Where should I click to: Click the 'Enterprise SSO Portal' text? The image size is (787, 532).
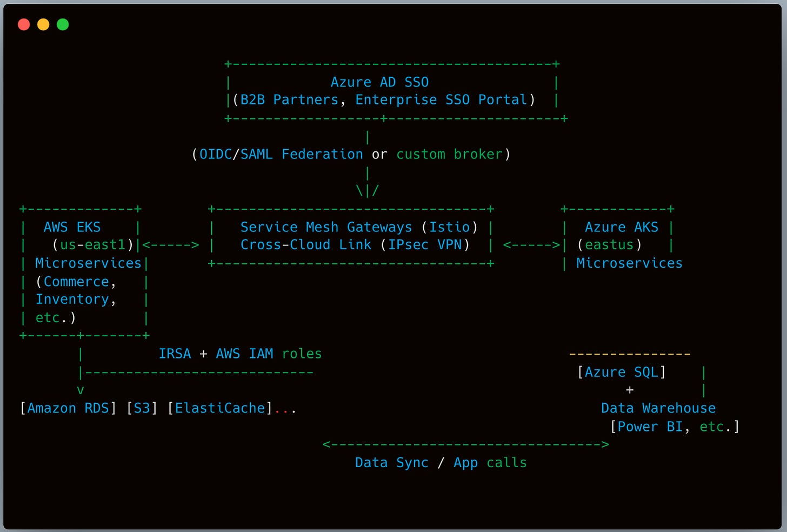[441, 100]
